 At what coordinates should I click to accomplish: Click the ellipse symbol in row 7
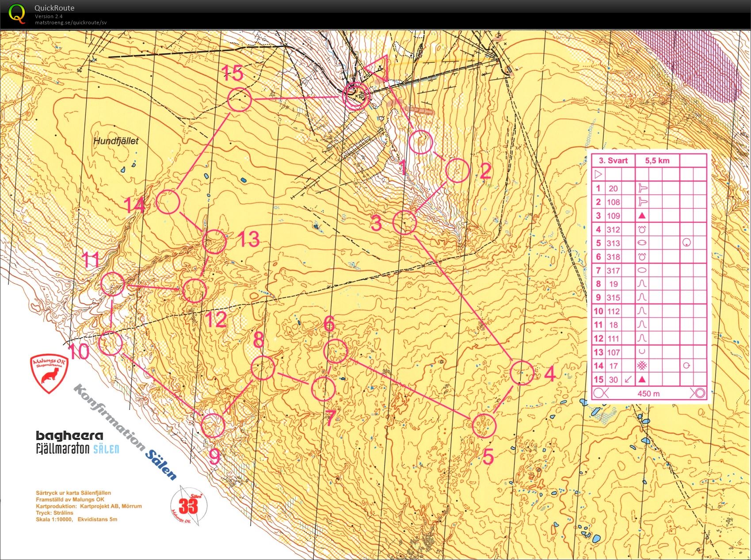click(x=642, y=270)
